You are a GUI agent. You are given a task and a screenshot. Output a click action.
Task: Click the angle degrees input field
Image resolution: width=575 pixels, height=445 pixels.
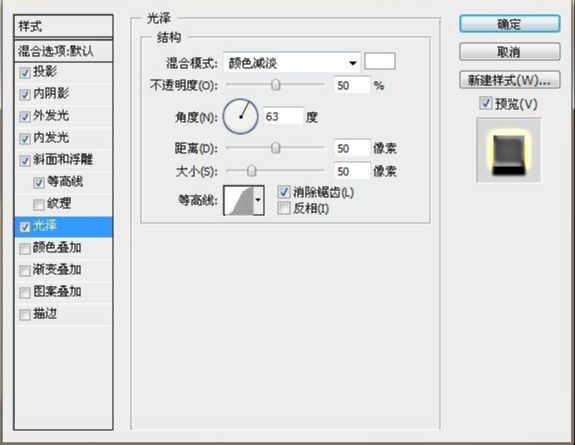(x=283, y=117)
